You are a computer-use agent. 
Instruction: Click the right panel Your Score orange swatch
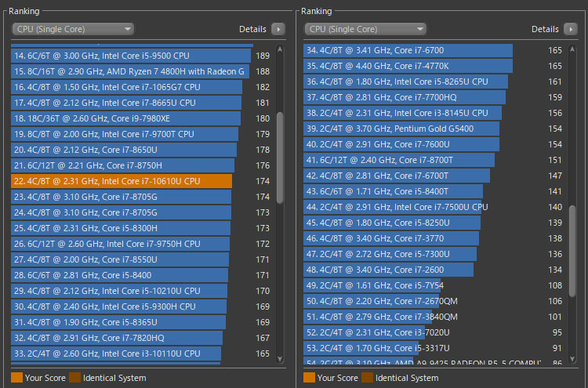[x=310, y=378]
